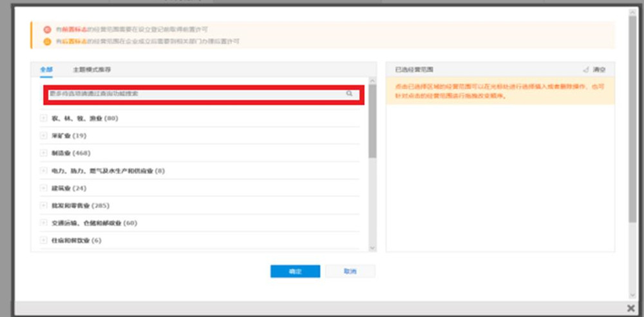Click the orange 后置标志 notice icon

[x=47, y=41]
